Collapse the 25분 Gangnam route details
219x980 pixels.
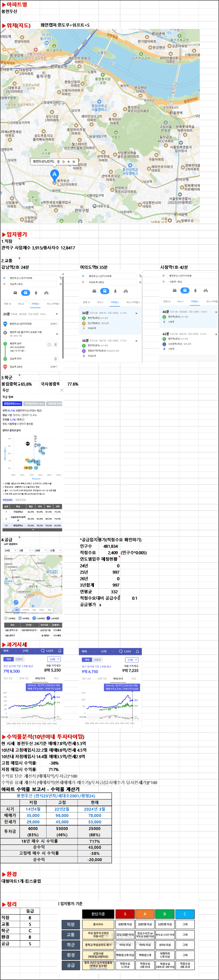57,314
